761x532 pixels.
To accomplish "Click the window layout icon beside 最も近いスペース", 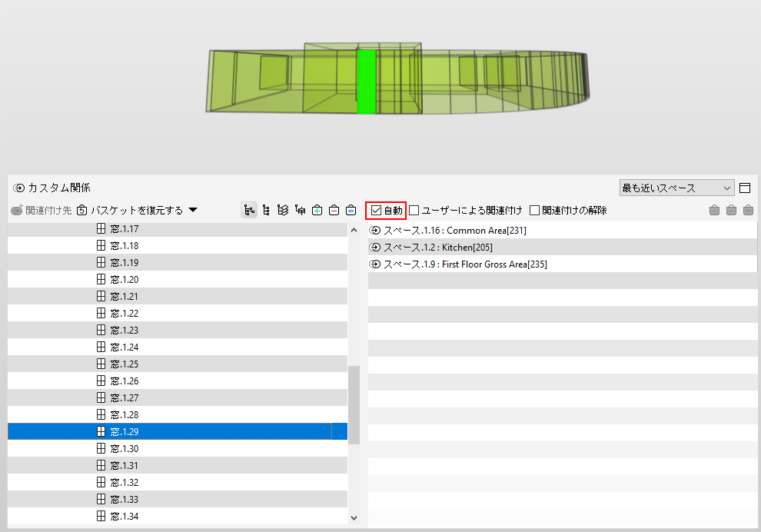I will (745, 188).
